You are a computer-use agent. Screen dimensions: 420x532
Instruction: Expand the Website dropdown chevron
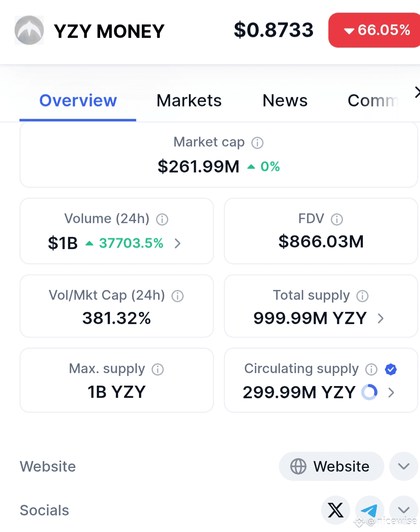pos(404,466)
